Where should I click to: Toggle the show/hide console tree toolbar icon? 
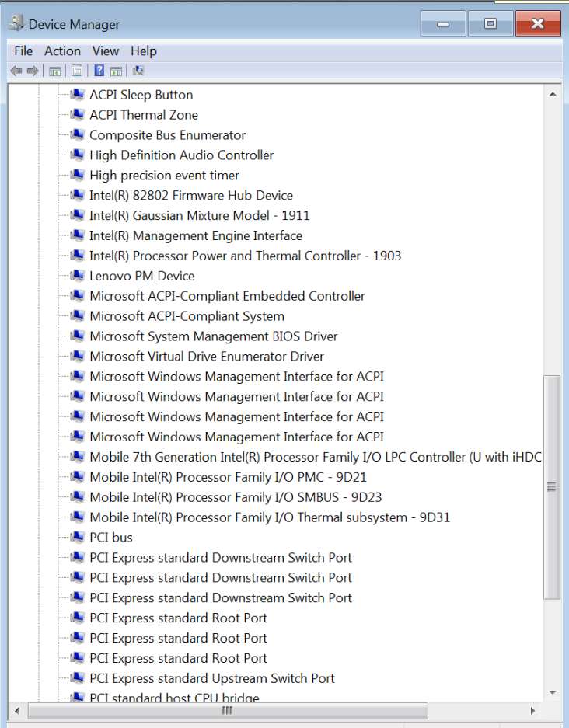pos(55,71)
